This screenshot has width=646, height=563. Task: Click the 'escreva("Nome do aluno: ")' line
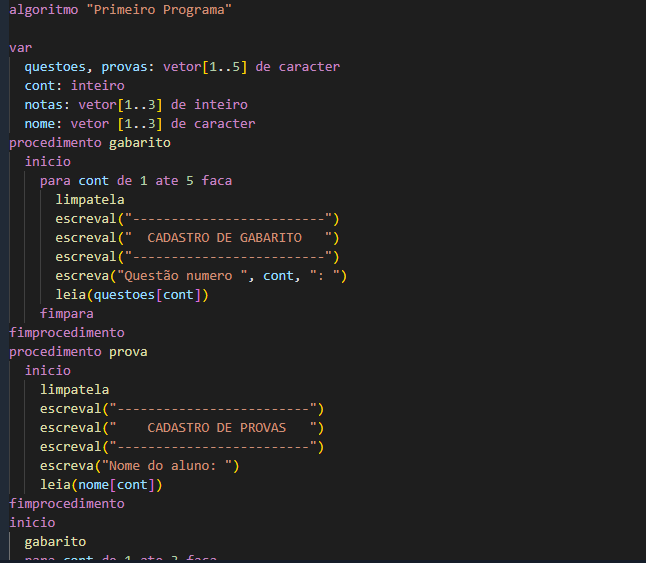pos(140,466)
